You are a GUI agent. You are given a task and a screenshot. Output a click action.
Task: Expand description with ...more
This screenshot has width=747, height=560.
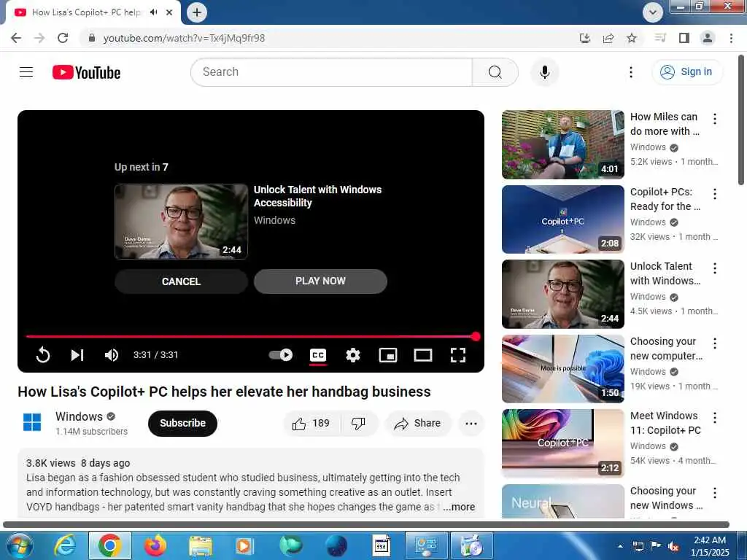[x=459, y=507]
